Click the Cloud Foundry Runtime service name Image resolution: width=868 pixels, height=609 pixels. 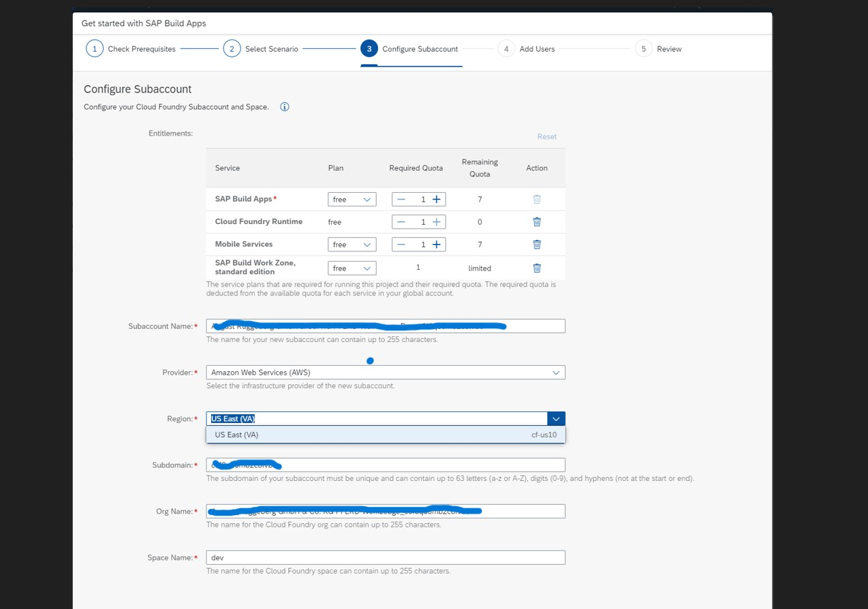[x=259, y=222]
